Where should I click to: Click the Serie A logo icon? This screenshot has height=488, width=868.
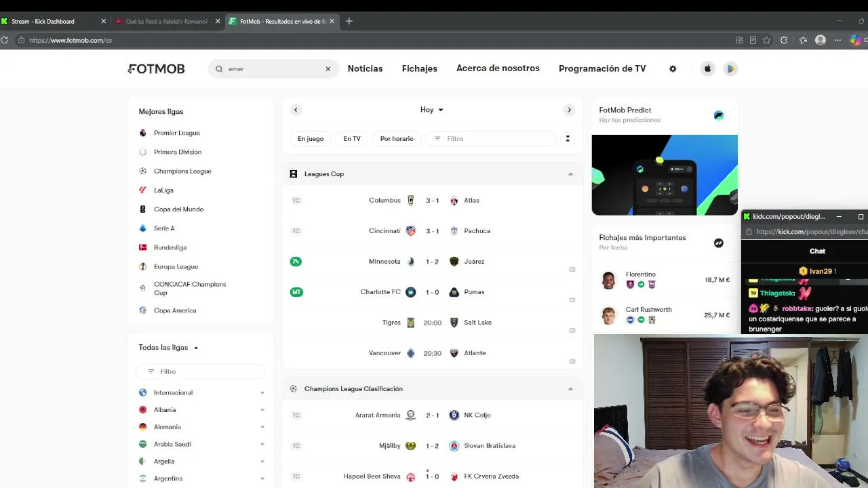point(142,228)
